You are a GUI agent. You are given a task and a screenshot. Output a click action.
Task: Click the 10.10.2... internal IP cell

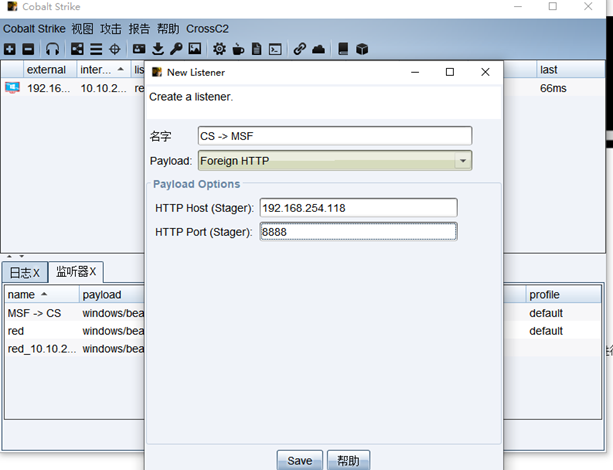click(103, 88)
